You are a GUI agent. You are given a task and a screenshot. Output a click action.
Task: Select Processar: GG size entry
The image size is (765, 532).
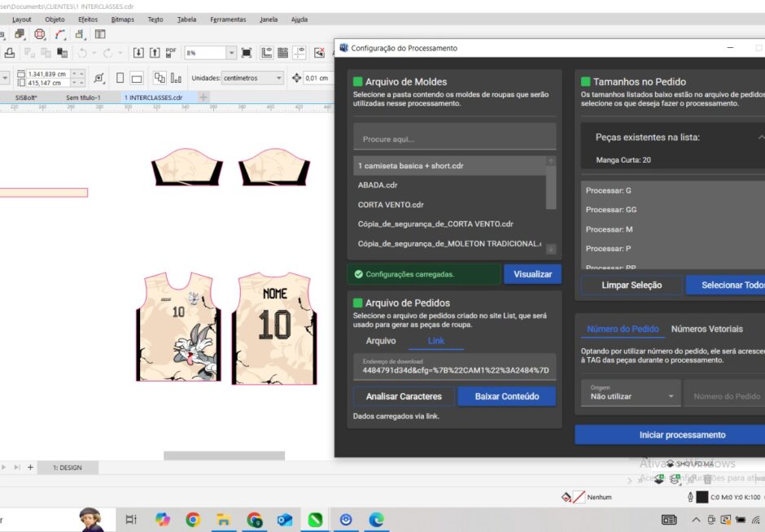[673, 210]
